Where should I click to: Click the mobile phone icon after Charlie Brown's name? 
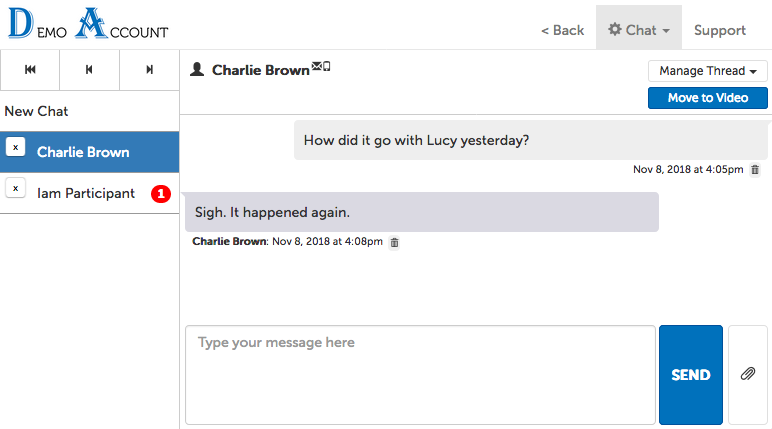pyautogui.click(x=326, y=66)
